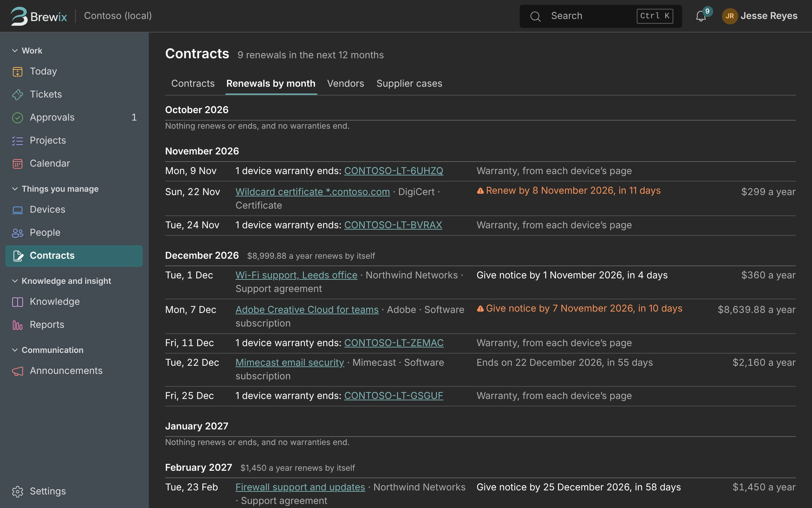Screen dimensions: 812x508
Task: Open Mimecast email security contract
Action: click(290, 363)
